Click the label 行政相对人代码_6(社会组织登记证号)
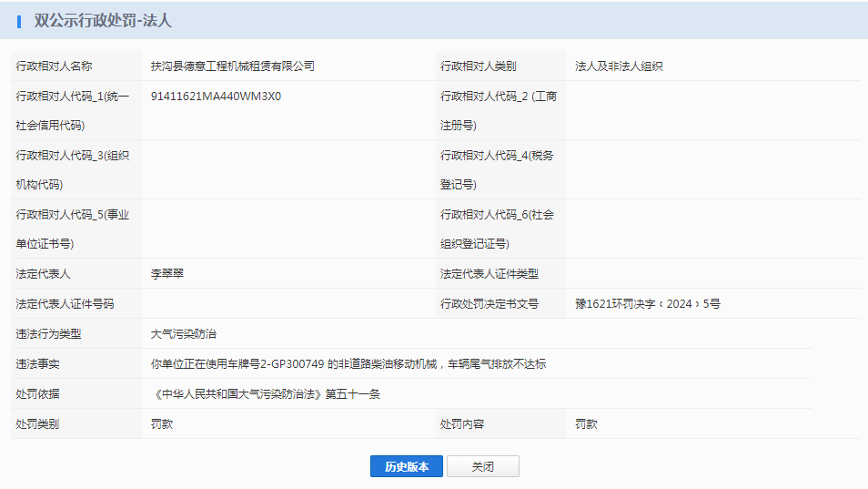Screen dimensions: 868x489 coord(497,229)
